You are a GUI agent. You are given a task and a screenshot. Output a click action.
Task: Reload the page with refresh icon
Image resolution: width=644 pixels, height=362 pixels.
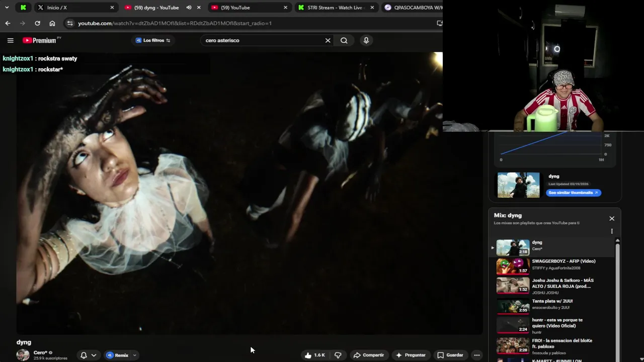[37, 23]
